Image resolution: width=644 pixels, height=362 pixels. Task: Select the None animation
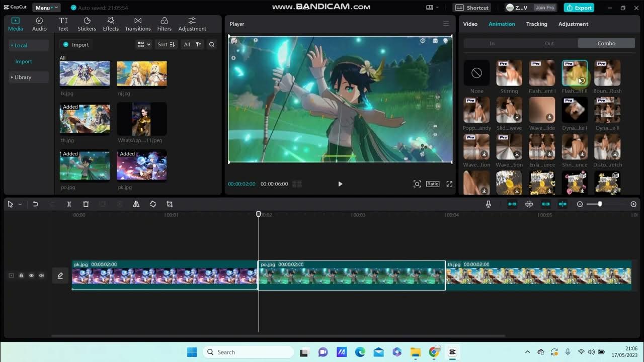coord(476,73)
